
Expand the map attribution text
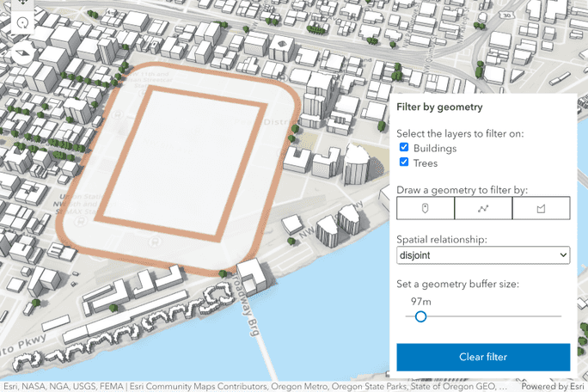point(258,387)
